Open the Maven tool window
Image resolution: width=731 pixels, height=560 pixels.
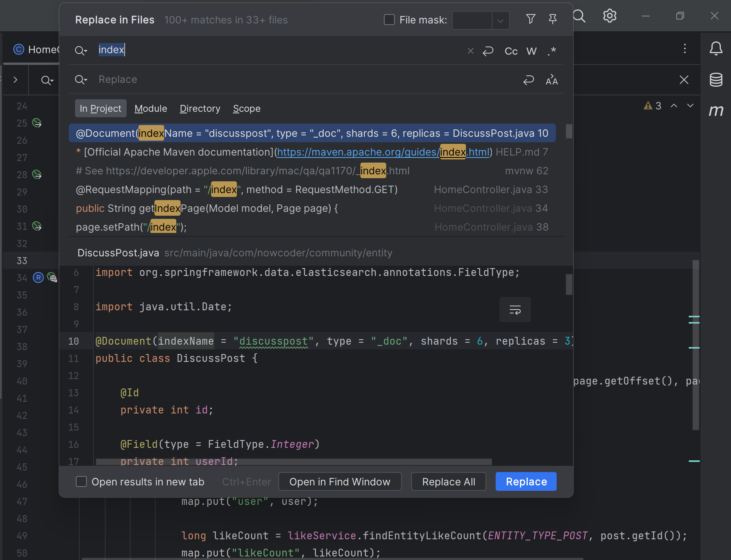click(x=716, y=111)
